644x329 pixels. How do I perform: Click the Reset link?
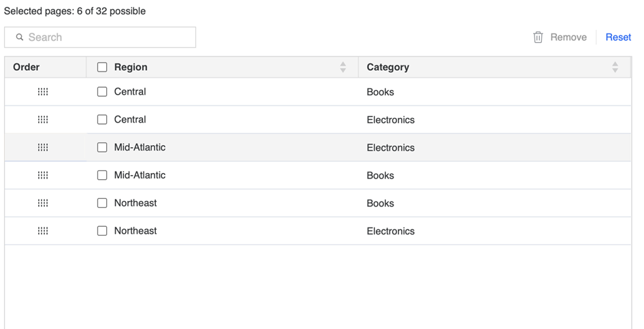tap(618, 37)
